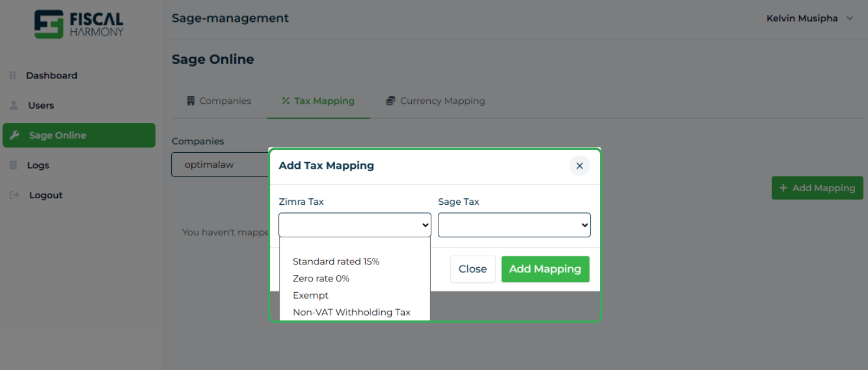This screenshot has height=370, width=868.
Task: Click the Logout arrow icon
Action: pos(15,195)
